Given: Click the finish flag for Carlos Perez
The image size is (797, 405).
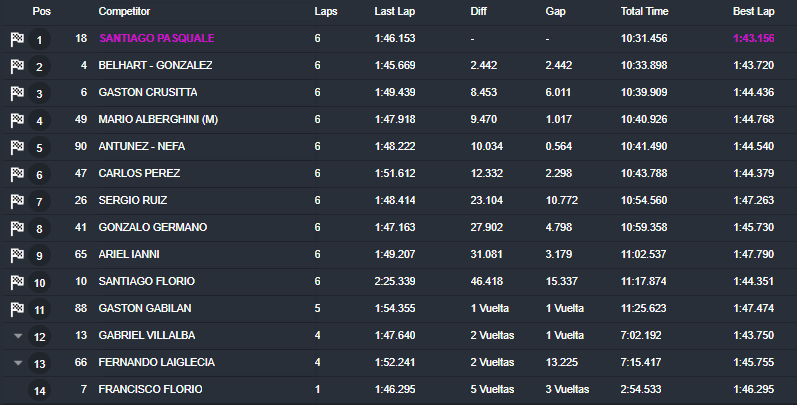Looking at the screenshot, I should 16,174.
